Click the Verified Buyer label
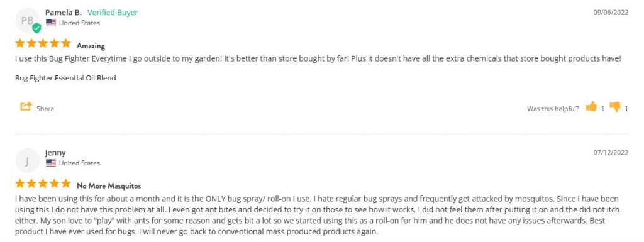The width and height of the screenshot is (644, 242). coord(113,13)
